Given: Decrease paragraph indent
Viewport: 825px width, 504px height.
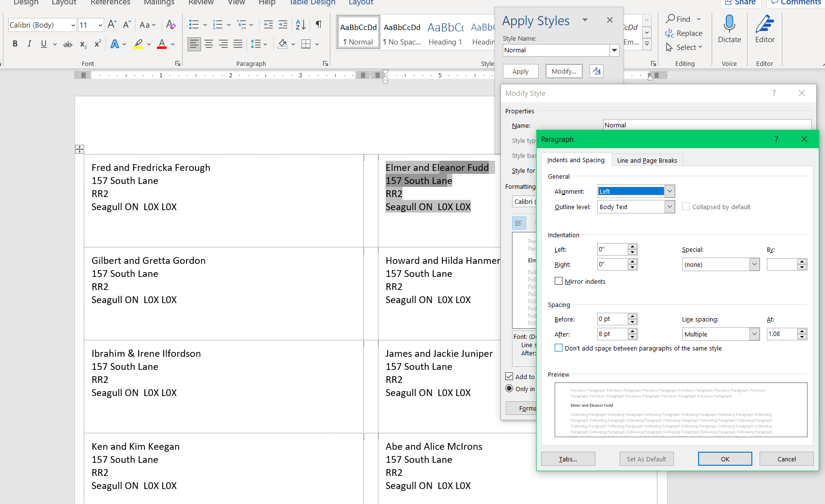Looking at the screenshot, I should point(268,25).
